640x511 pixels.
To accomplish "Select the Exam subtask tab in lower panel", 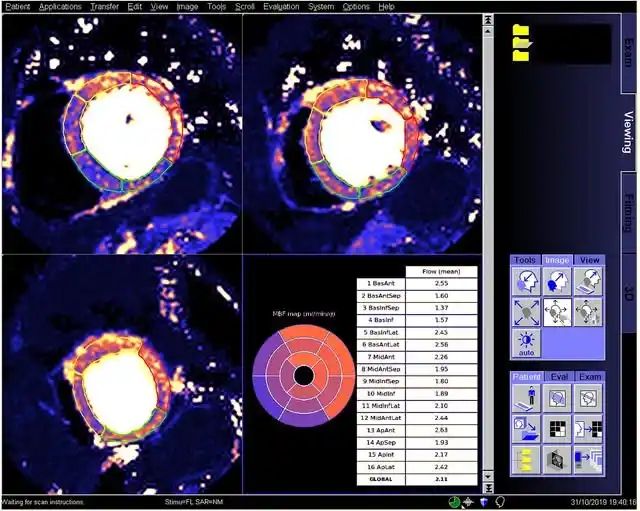I will 590,376.
